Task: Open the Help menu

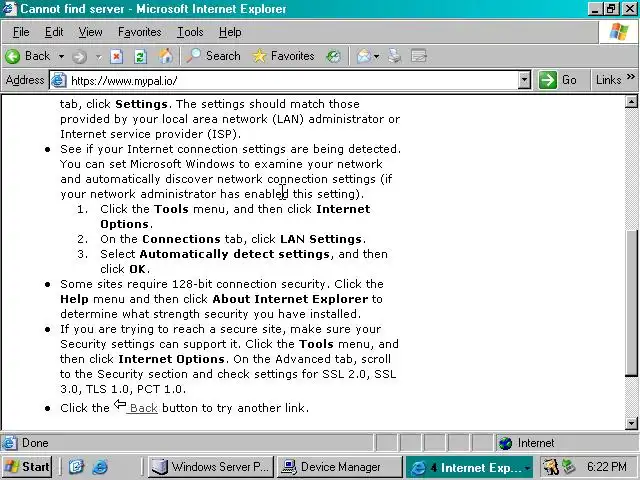Action: coord(230,32)
